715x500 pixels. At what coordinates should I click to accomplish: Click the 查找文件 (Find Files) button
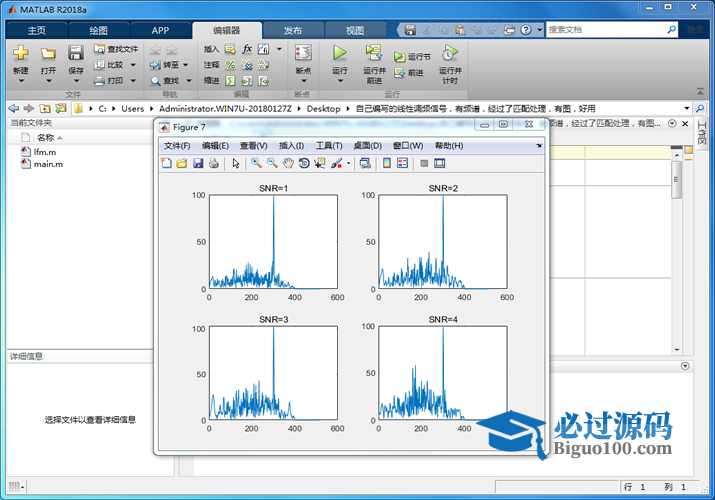click(116, 48)
